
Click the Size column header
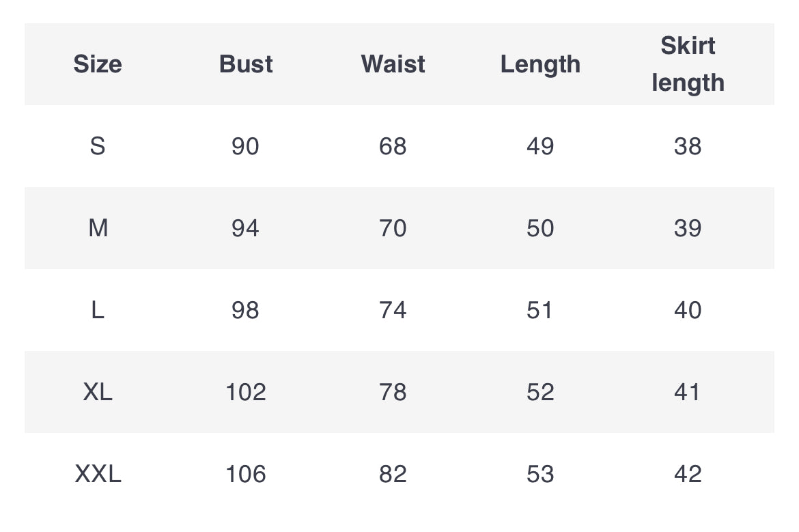pos(98,64)
